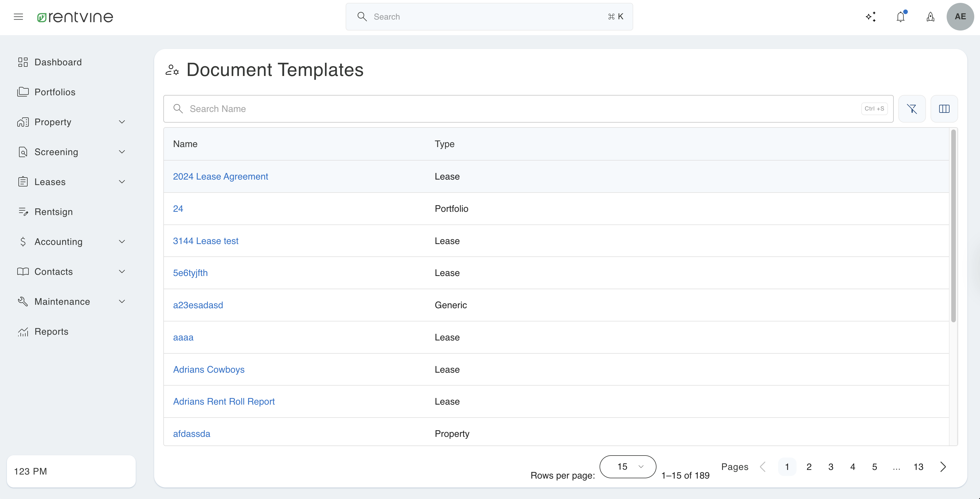Image resolution: width=980 pixels, height=499 pixels.
Task: Sort by Name column header
Action: (185, 144)
